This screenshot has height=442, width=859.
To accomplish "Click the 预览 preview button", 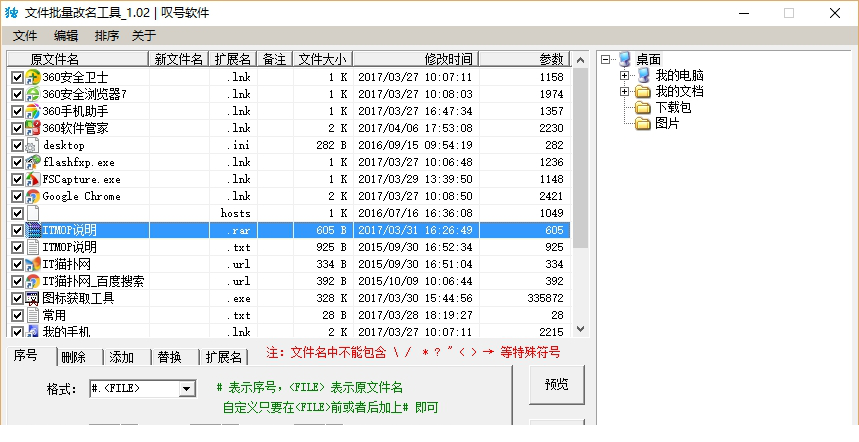I will (557, 385).
